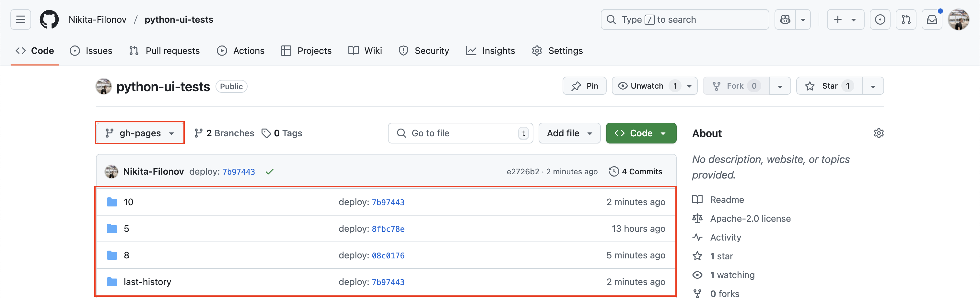
Task: Open repository owner avatar next to title
Action: click(104, 86)
